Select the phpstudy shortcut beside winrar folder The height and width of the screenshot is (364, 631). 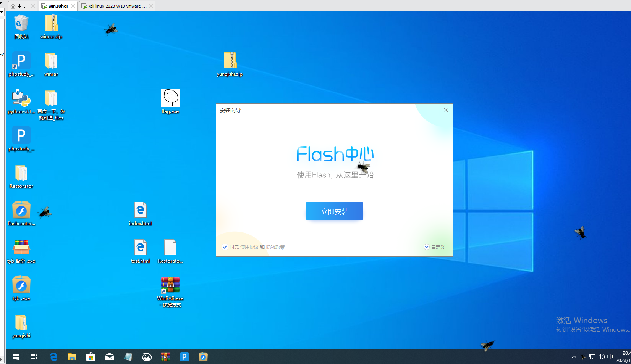21,64
